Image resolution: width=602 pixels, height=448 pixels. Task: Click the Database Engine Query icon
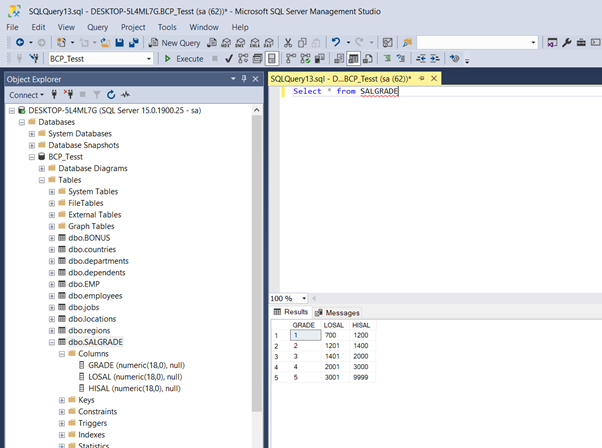(x=212, y=42)
